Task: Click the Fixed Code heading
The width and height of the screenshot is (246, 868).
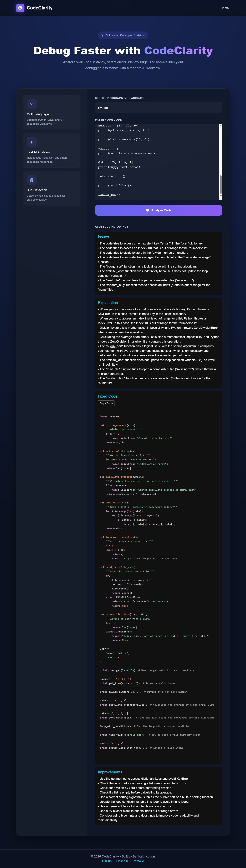Action: click(108, 396)
